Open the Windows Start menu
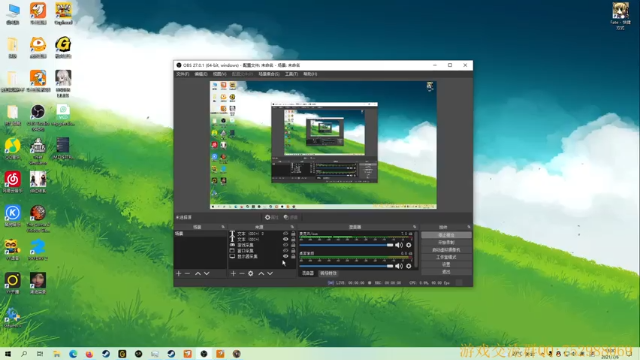 pos(8,353)
